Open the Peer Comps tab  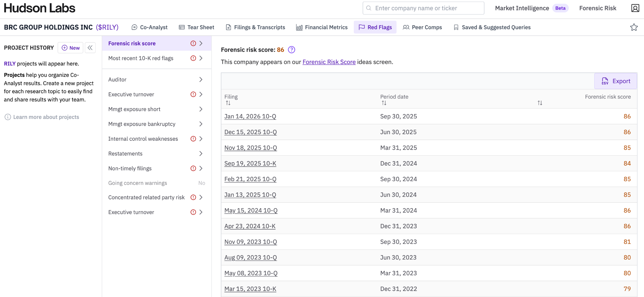(x=422, y=27)
